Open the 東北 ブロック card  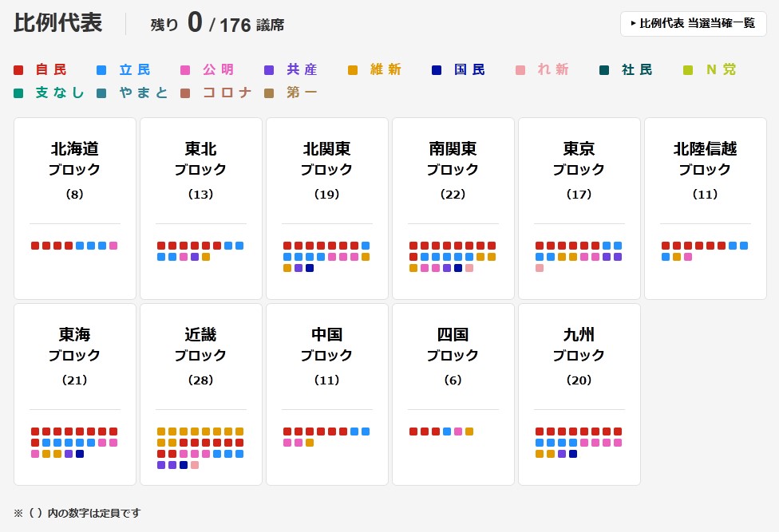200,208
